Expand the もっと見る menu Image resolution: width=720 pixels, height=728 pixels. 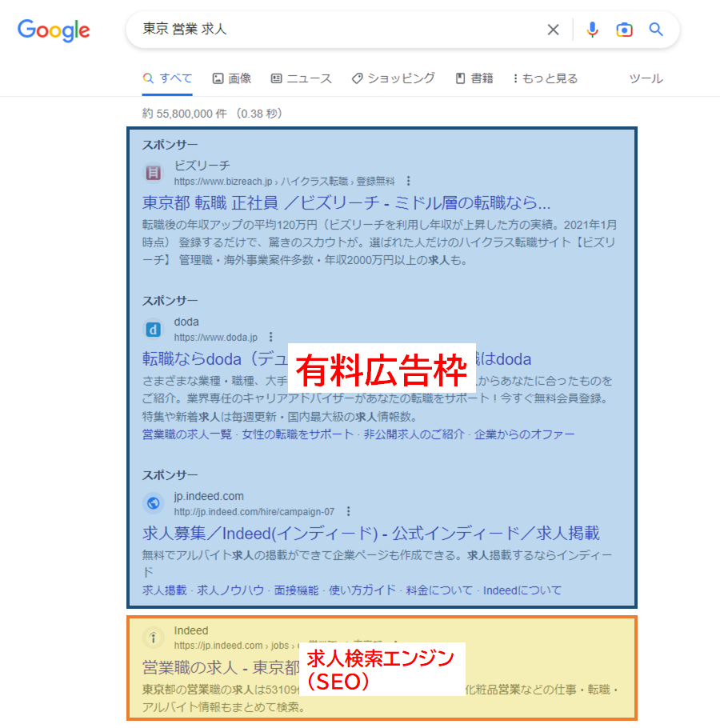(545, 78)
